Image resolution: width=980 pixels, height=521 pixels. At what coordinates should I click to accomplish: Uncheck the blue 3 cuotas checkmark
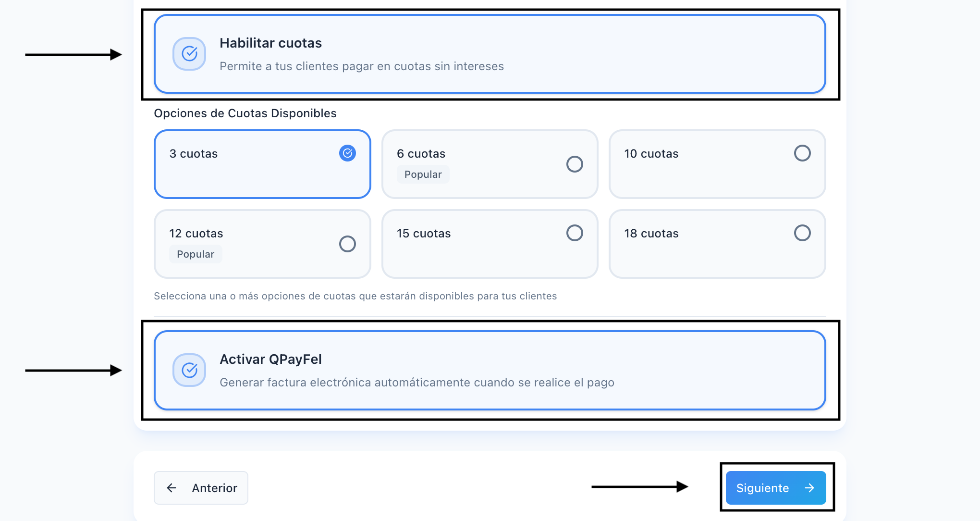pos(347,153)
